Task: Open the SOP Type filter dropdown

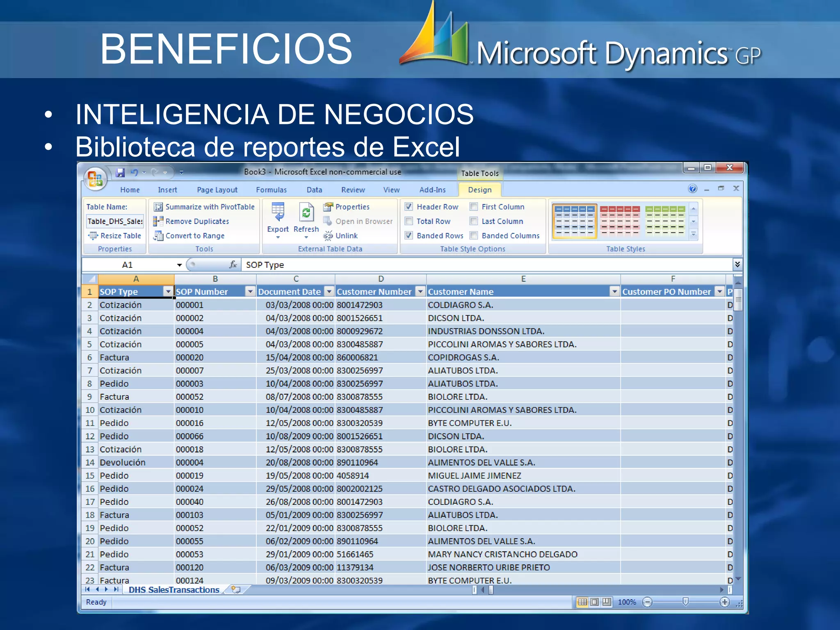Action: pyautogui.click(x=168, y=291)
